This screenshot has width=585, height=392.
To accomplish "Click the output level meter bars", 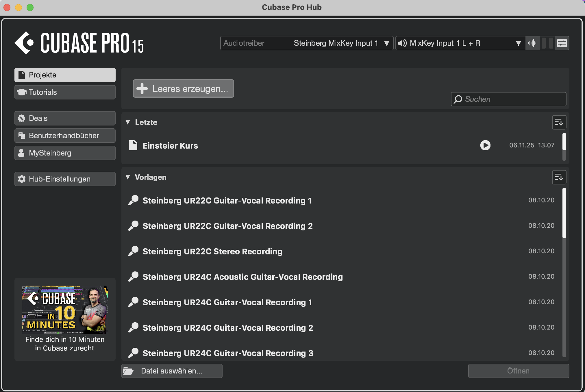I will [x=547, y=43].
